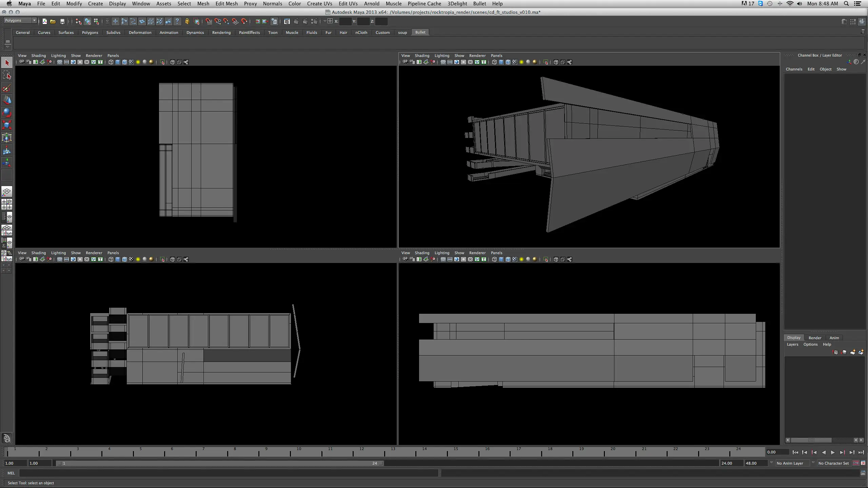
Task: Open the Polygons menu set dropdown
Action: (20, 21)
